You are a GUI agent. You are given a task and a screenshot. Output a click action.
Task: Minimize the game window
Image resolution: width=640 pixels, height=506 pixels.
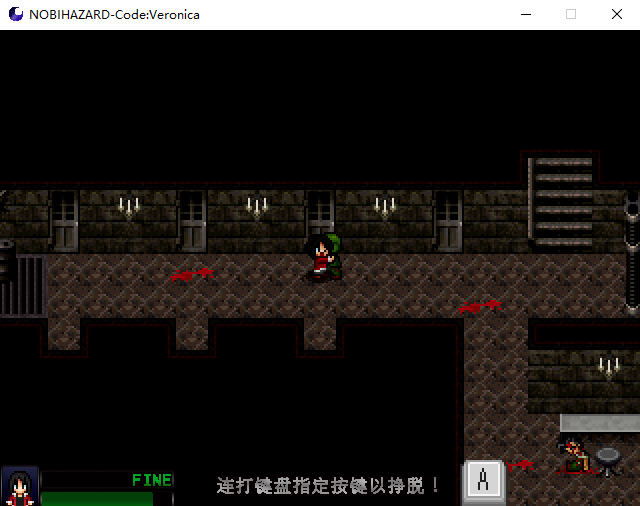[x=526, y=14]
